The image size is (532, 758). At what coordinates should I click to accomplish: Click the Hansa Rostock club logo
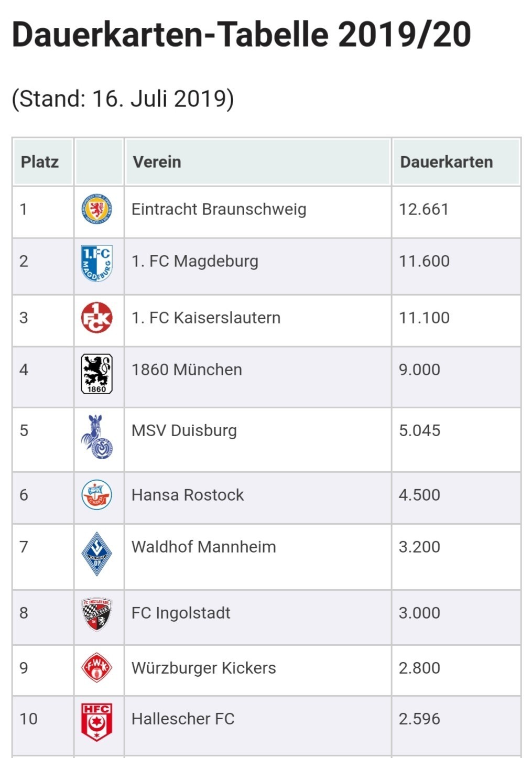pyautogui.click(x=97, y=495)
